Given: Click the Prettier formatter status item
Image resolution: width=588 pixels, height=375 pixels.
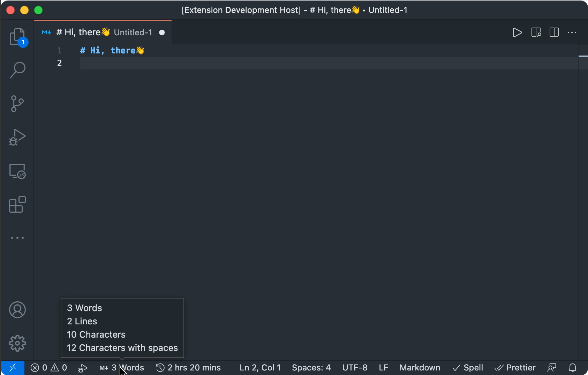Looking at the screenshot, I should tap(515, 368).
